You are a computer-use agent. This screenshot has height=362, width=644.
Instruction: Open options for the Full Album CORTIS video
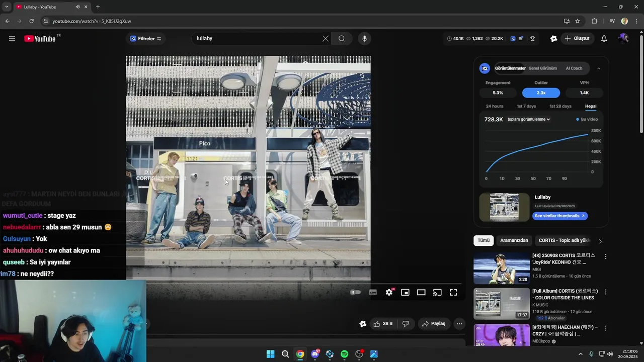click(x=606, y=292)
